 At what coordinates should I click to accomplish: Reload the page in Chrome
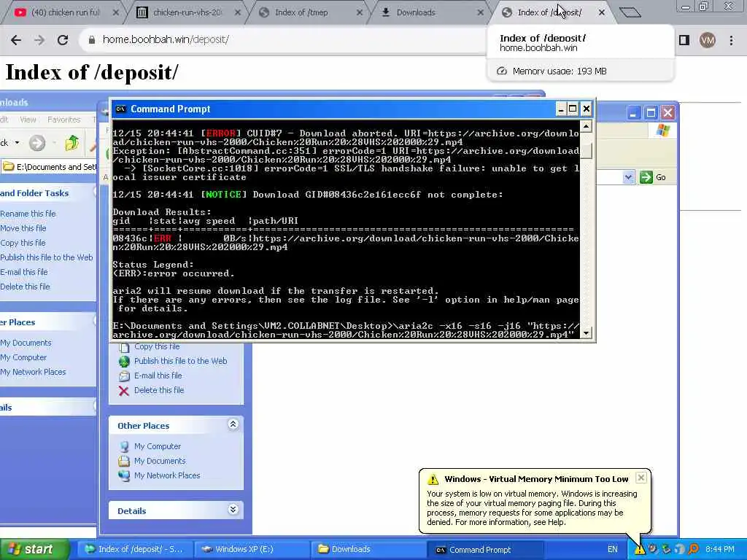(x=63, y=40)
